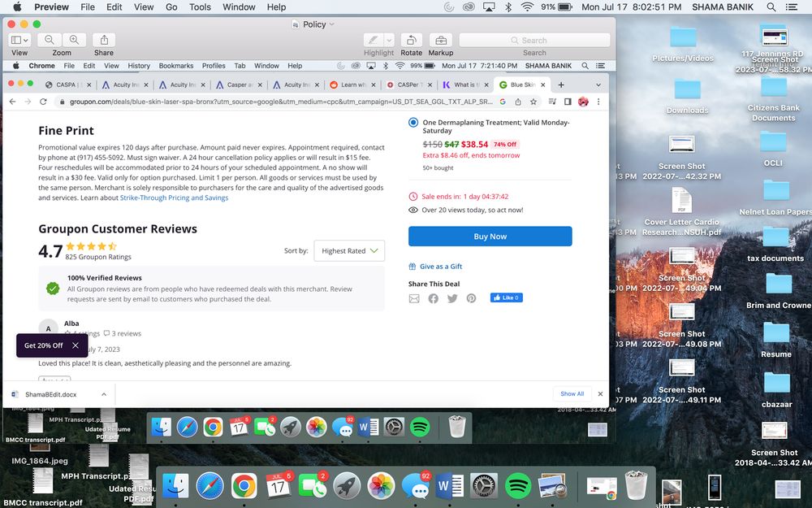
Task: Click the Twitter share icon under Share This Deal
Action: tap(452, 298)
